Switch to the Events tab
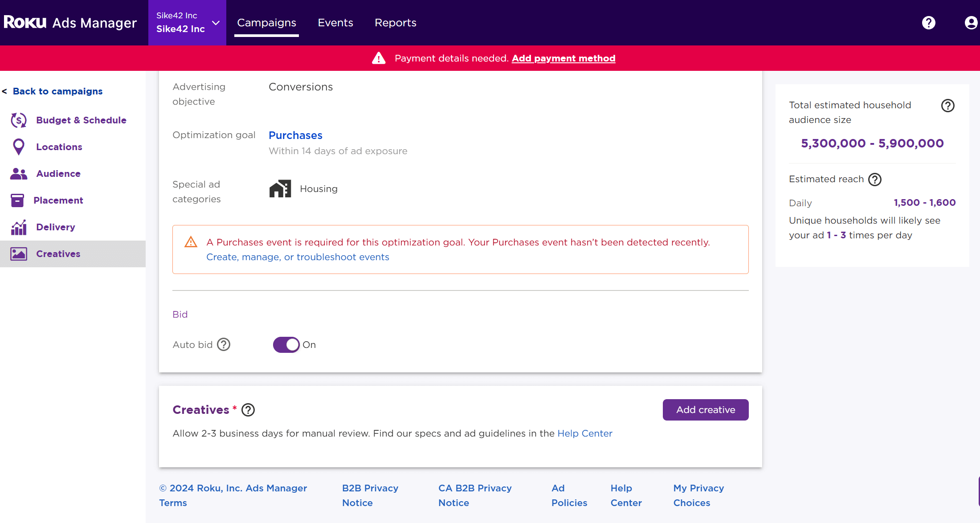The height and width of the screenshot is (523, 980). coord(335,23)
